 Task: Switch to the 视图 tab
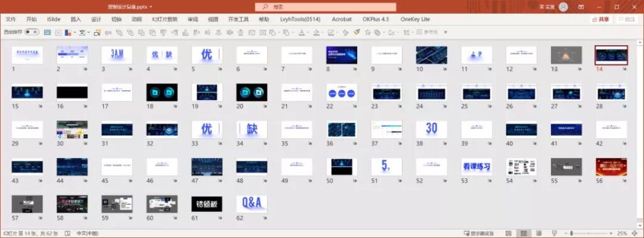213,20
